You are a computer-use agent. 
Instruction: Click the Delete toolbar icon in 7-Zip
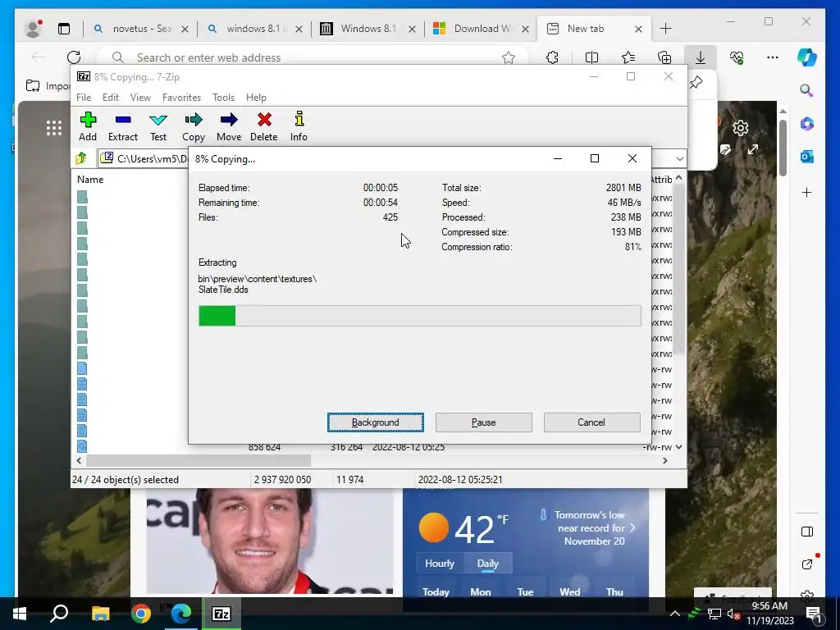click(x=264, y=126)
